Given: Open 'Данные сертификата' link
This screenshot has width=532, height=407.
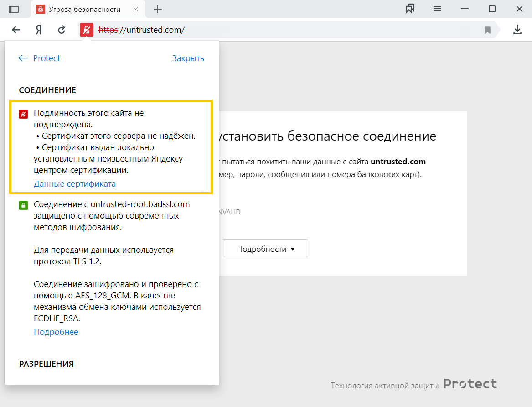Looking at the screenshot, I should tap(75, 183).
